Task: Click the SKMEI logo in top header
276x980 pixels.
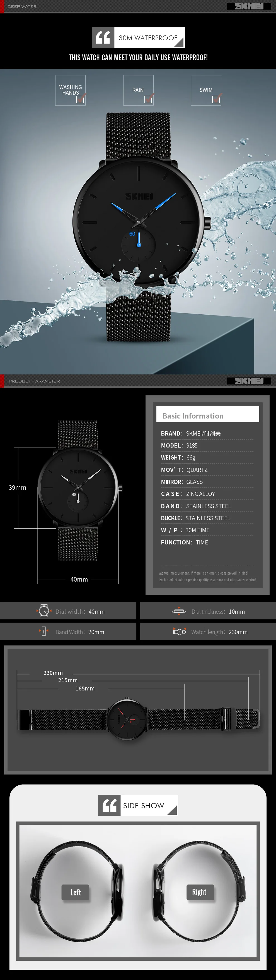Action: click(x=249, y=6)
